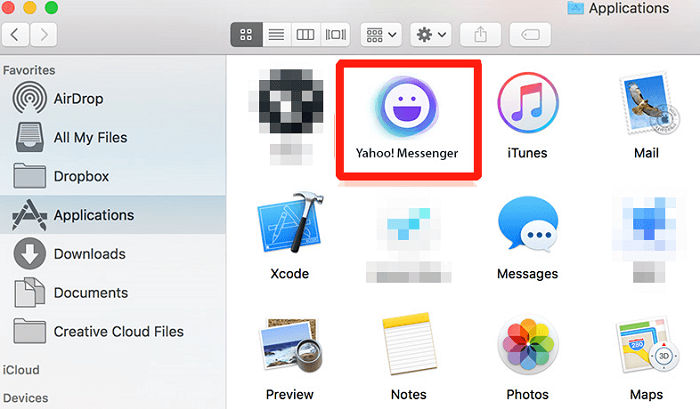Click the "All My Files" sidebar text
This screenshot has height=409, width=700.
91,138
